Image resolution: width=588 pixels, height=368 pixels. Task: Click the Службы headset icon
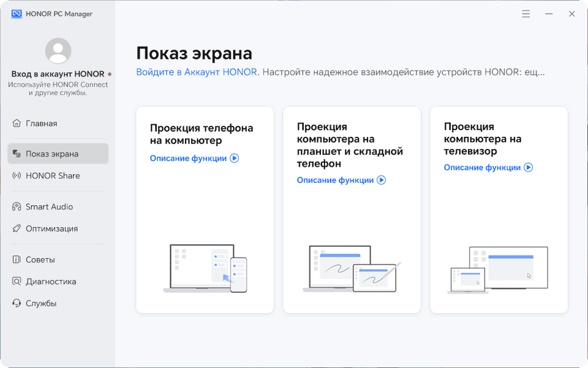(17, 303)
